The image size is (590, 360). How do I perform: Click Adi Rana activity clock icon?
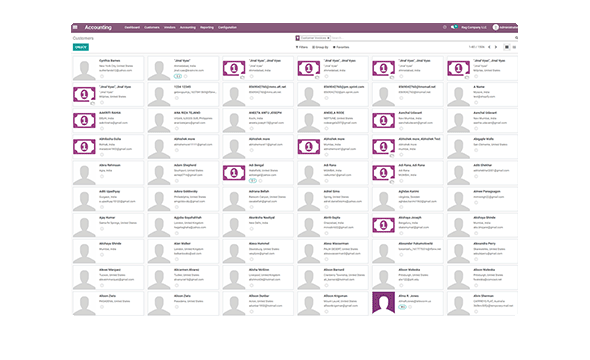[x=326, y=181]
